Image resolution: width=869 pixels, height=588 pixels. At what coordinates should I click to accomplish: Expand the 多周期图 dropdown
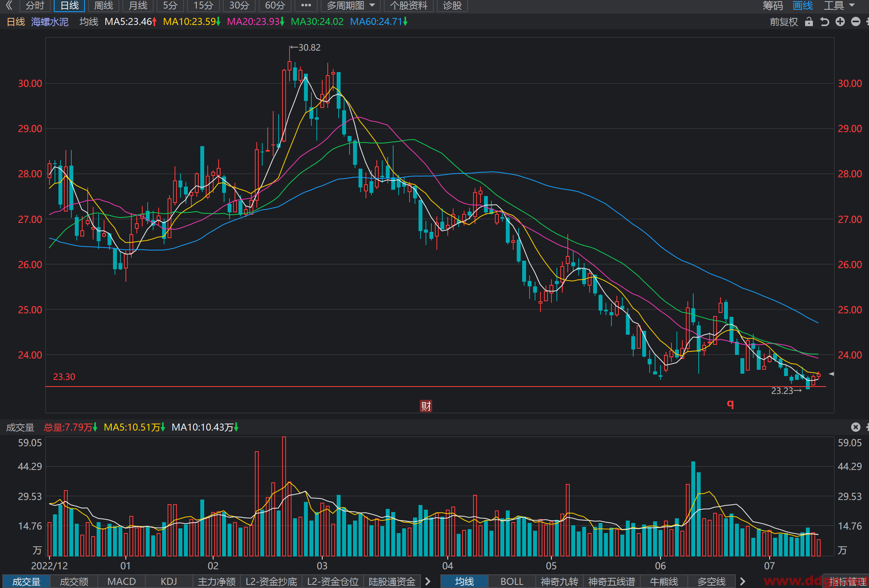350,5
